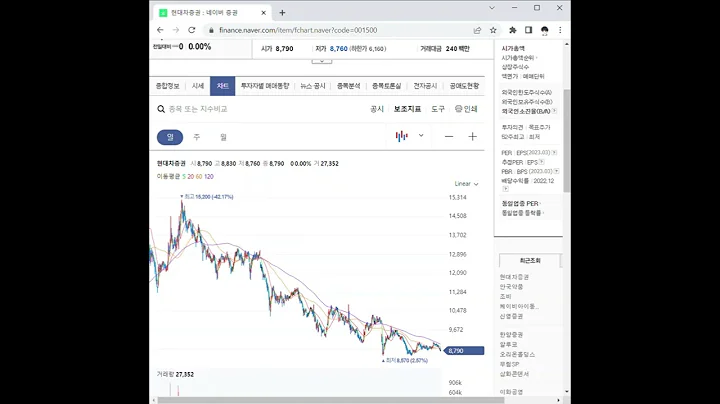Open 한양증권 from recent list
Screen dimensions: 720x404
pyautogui.click(x=512, y=335)
